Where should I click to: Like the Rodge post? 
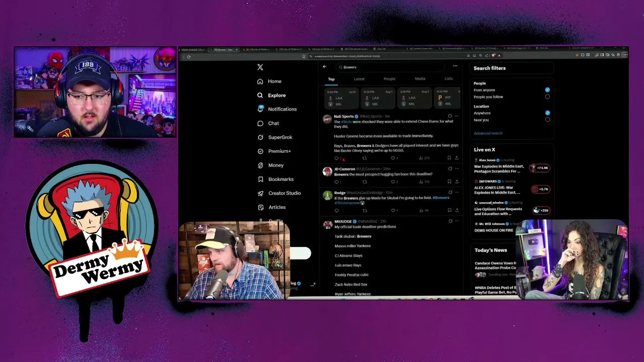tap(393, 211)
